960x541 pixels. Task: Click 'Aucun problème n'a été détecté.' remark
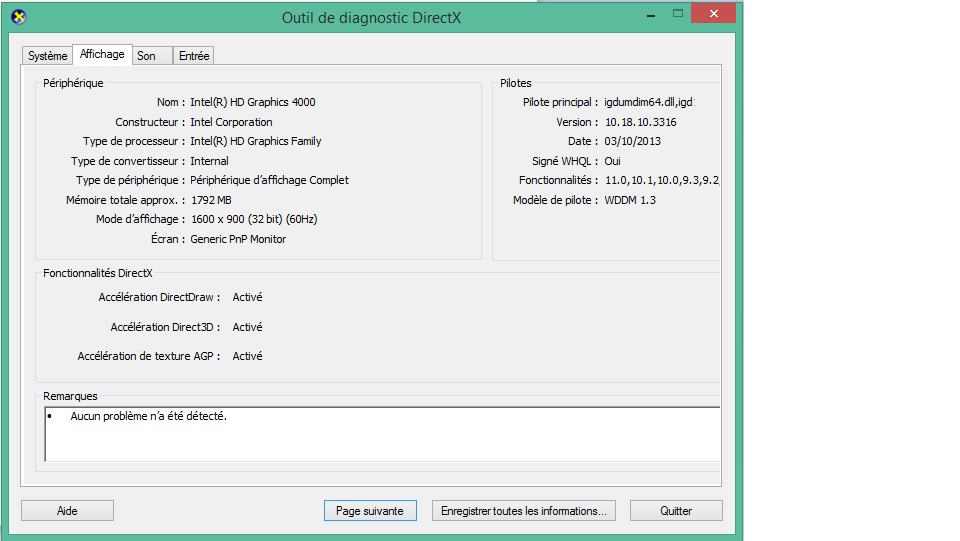coord(149,416)
